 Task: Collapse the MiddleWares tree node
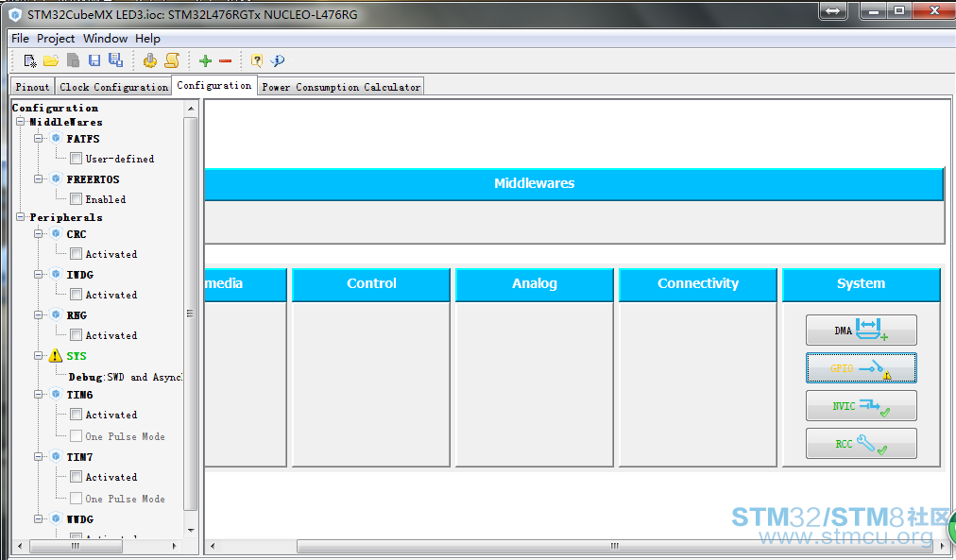click(20, 121)
